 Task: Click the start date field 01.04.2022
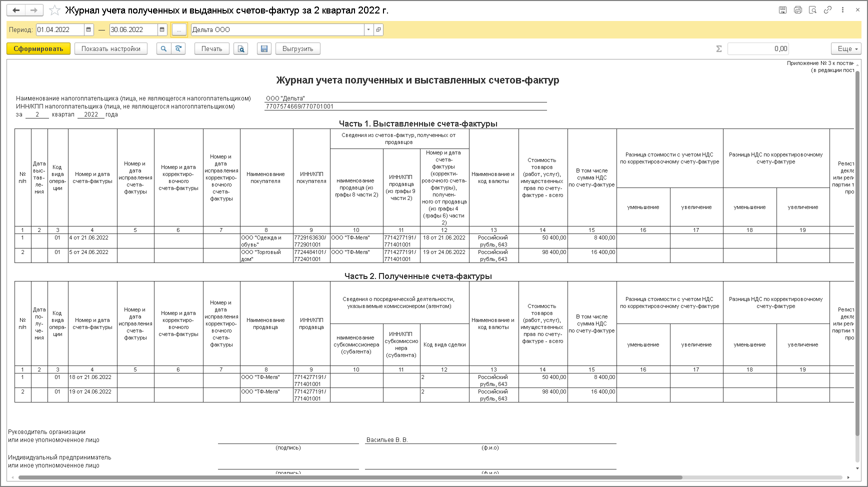(60, 29)
